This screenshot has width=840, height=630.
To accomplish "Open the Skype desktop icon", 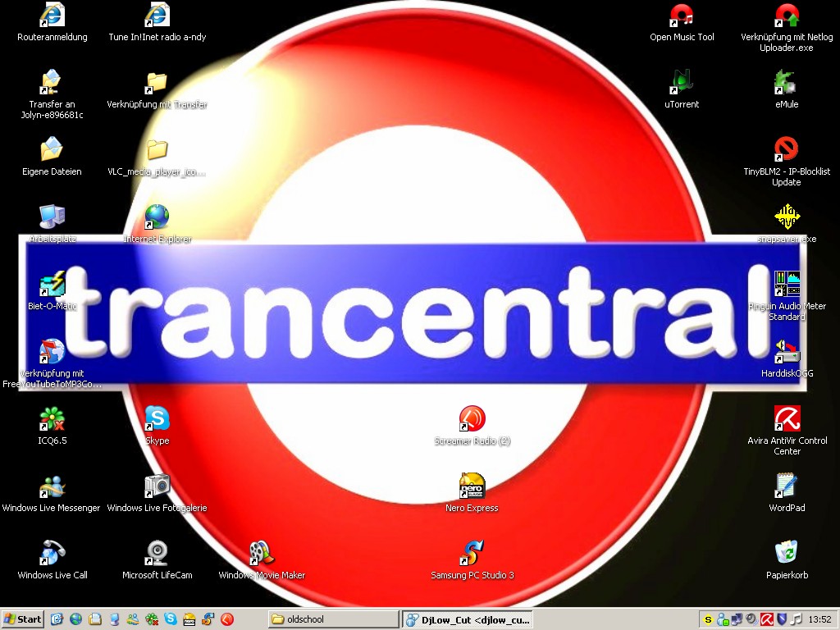I will (x=157, y=419).
